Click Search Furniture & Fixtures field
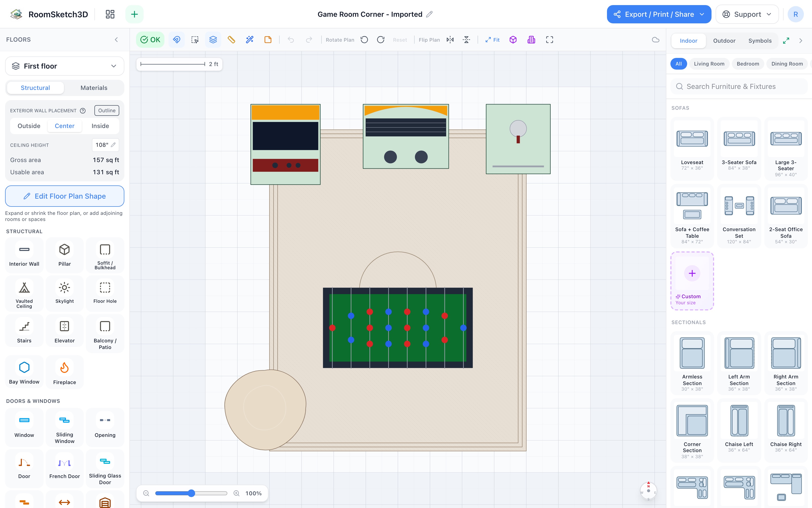The image size is (812, 508). [x=739, y=87]
